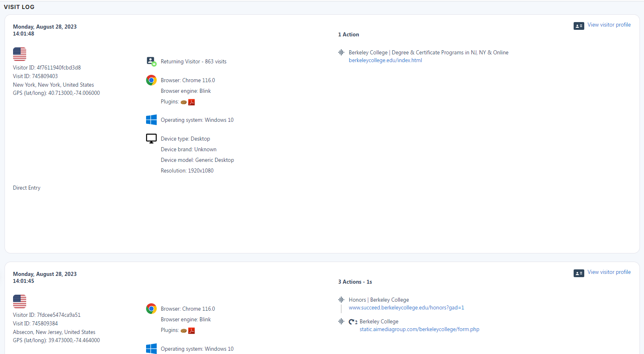Click the US flag in the 14:01:48 visit

pos(20,54)
